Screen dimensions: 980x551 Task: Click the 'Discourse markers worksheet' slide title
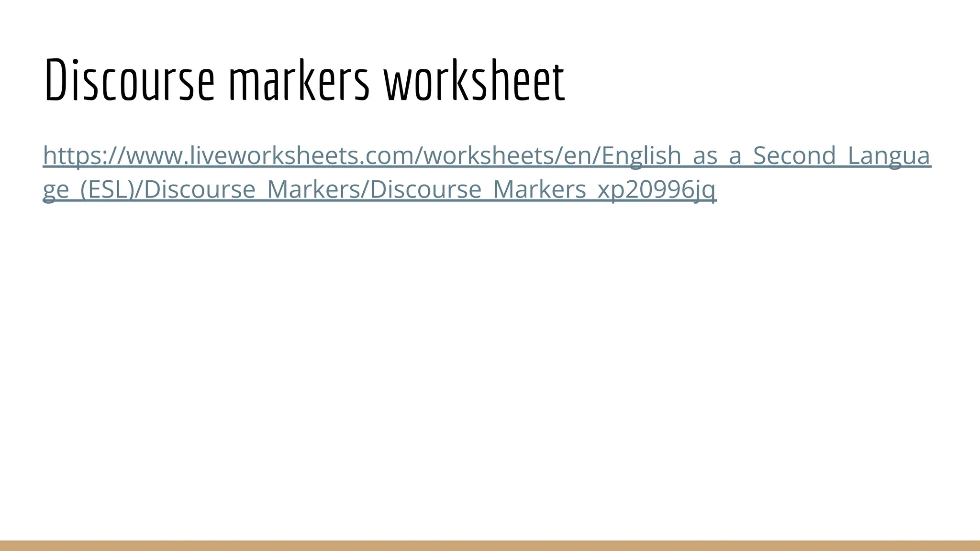(304, 80)
